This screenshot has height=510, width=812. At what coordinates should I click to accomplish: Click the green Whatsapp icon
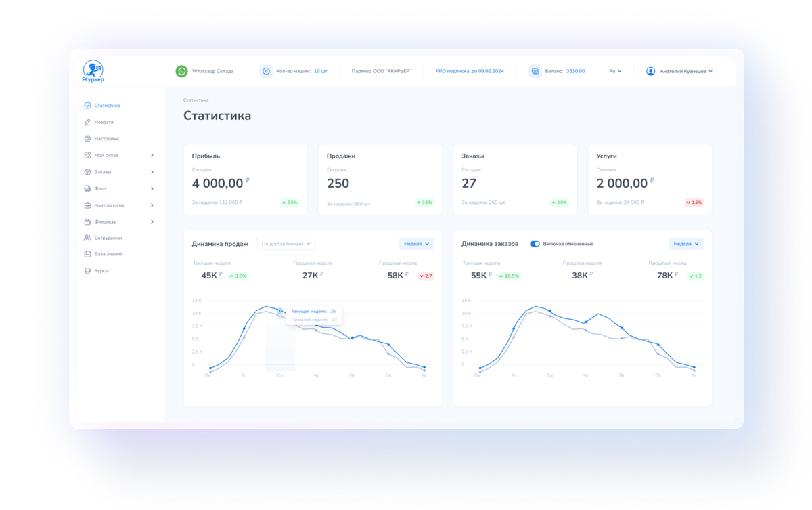pyautogui.click(x=181, y=71)
